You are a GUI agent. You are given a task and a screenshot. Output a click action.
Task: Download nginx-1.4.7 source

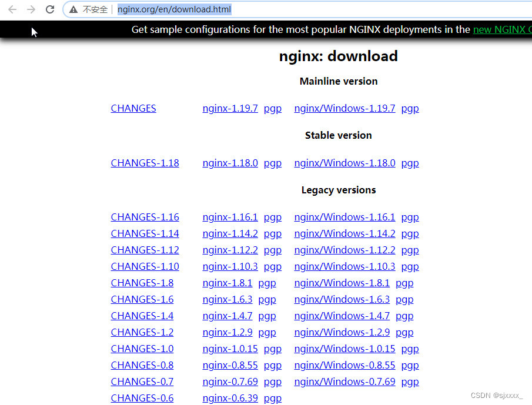[x=227, y=316]
